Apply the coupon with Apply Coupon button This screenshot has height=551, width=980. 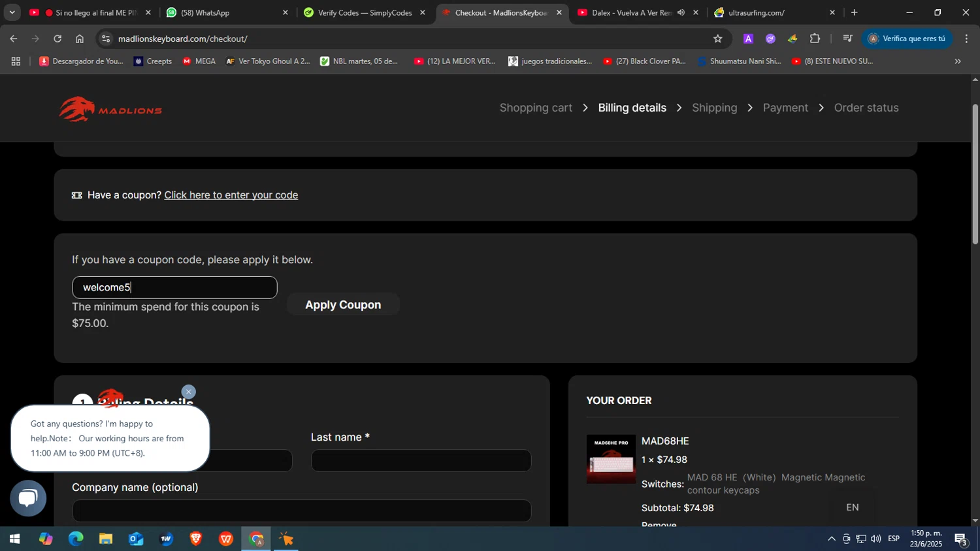(343, 305)
